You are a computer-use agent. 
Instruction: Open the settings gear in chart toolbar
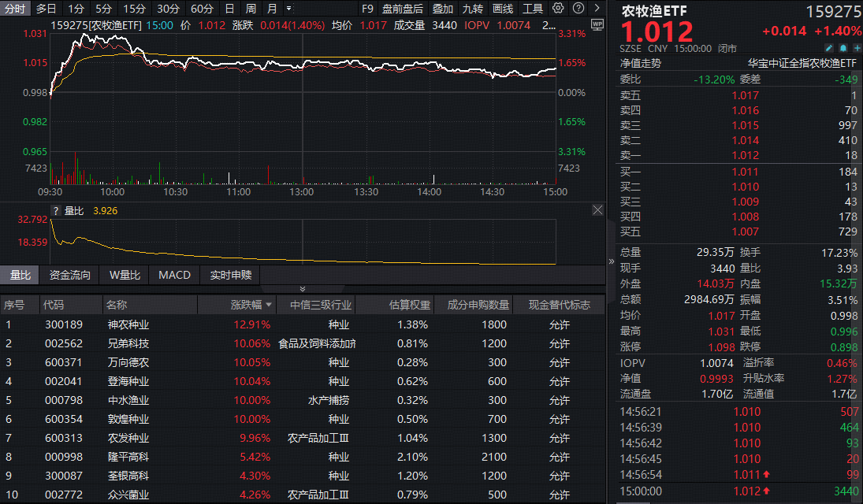(x=558, y=9)
